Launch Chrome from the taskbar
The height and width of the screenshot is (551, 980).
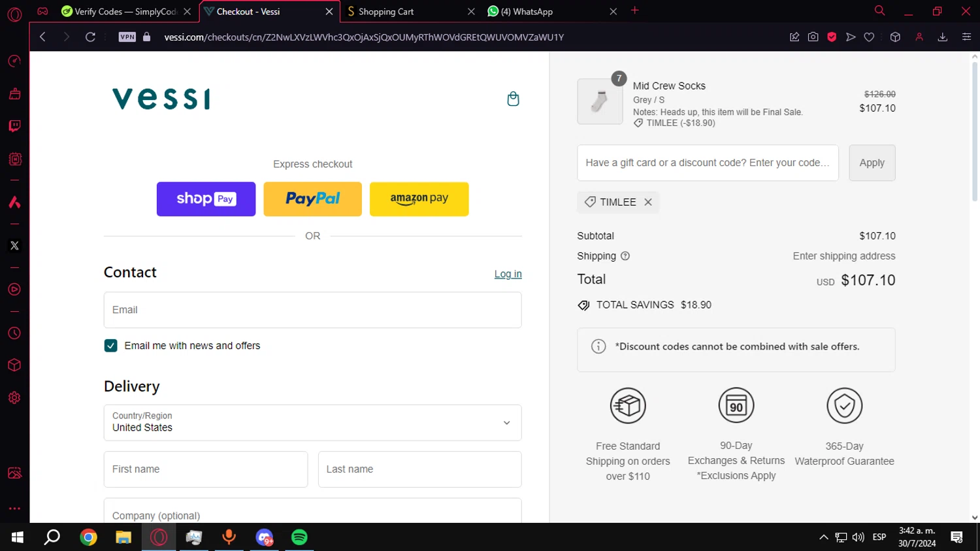point(88,537)
